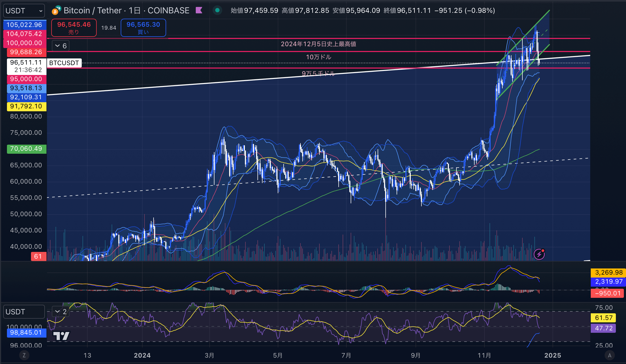The height and width of the screenshot is (364, 626).
Task: Click the 2024年12月5日史上最高値 line label
Action: pyautogui.click(x=318, y=44)
